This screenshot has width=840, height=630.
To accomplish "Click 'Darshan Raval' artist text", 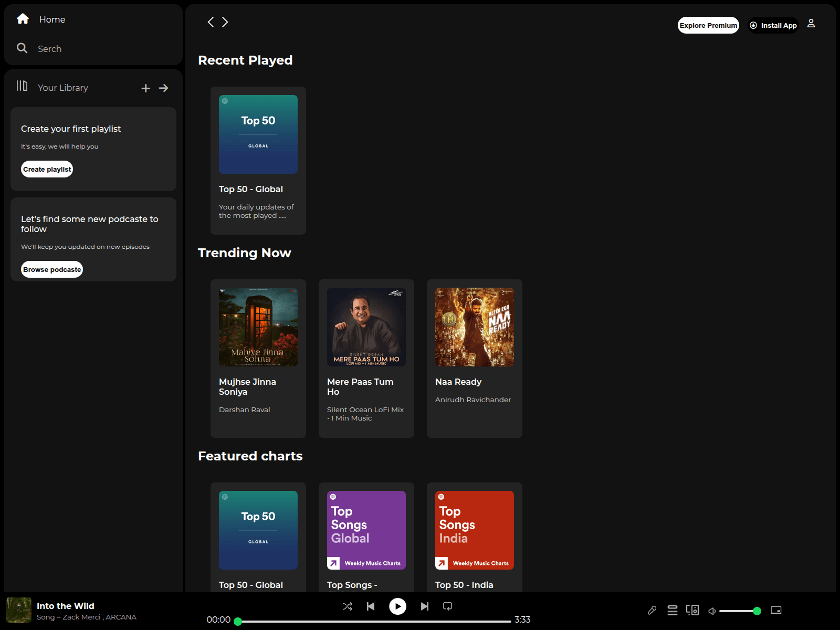I will click(245, 409).
